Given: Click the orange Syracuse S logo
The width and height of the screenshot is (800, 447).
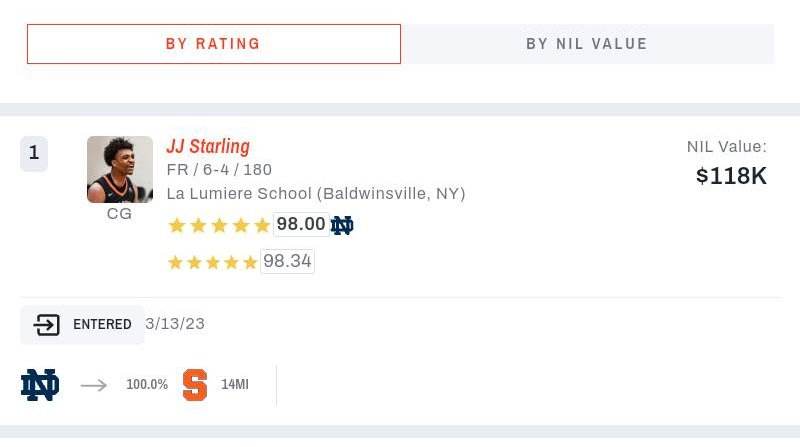Looking at the screenshot, I should coord(195,385).
